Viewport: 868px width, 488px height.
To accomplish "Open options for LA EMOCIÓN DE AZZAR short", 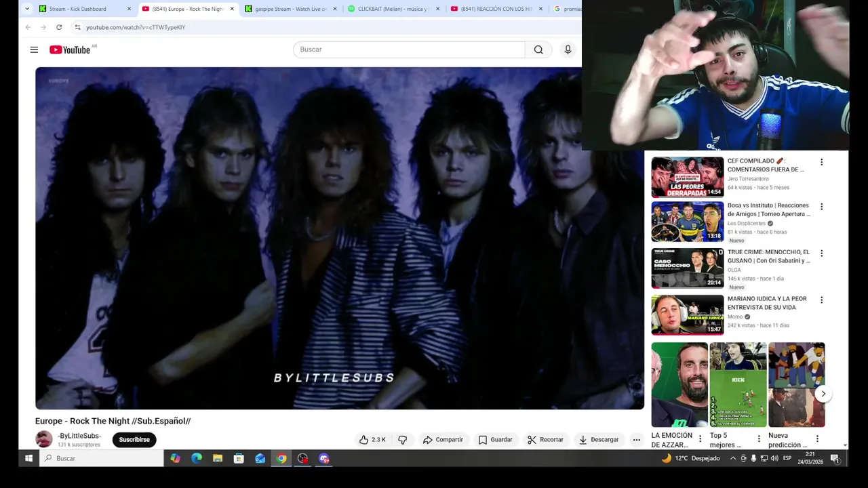I will pyautogui.click(x=701, y=439).
